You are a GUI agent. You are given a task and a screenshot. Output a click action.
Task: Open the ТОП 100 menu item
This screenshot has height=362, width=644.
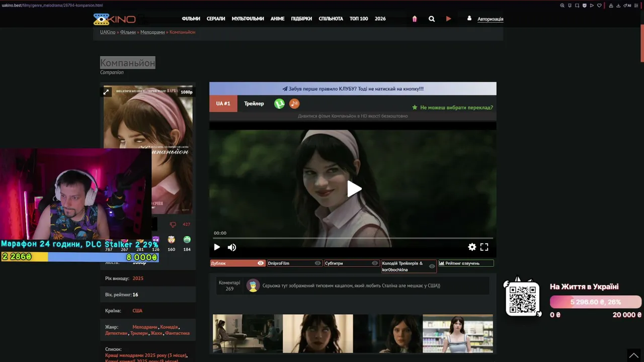[x=359, y=19]
